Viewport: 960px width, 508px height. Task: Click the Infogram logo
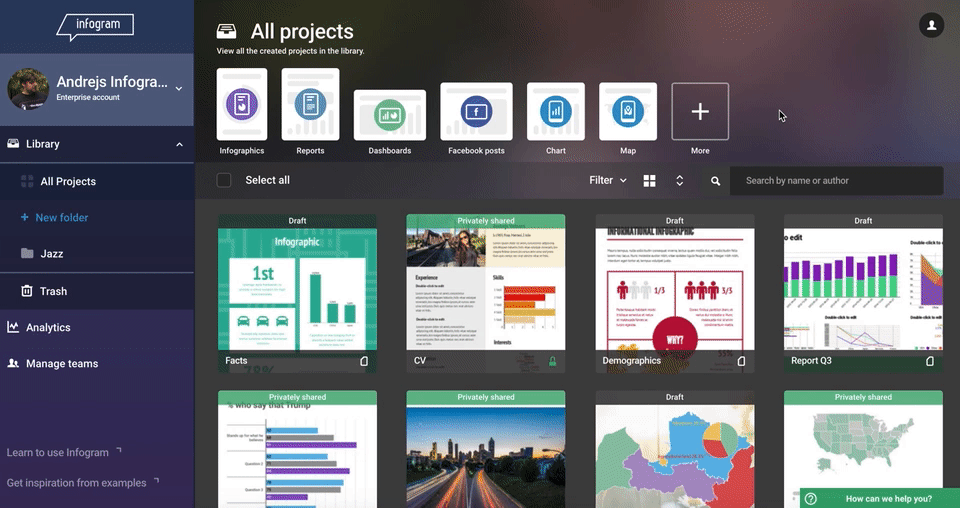[x=95, y=26]
